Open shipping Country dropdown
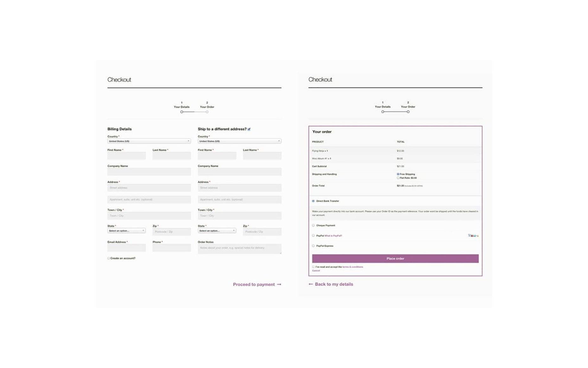This screenshot has height=368, width=588. (x=240, y=141)
